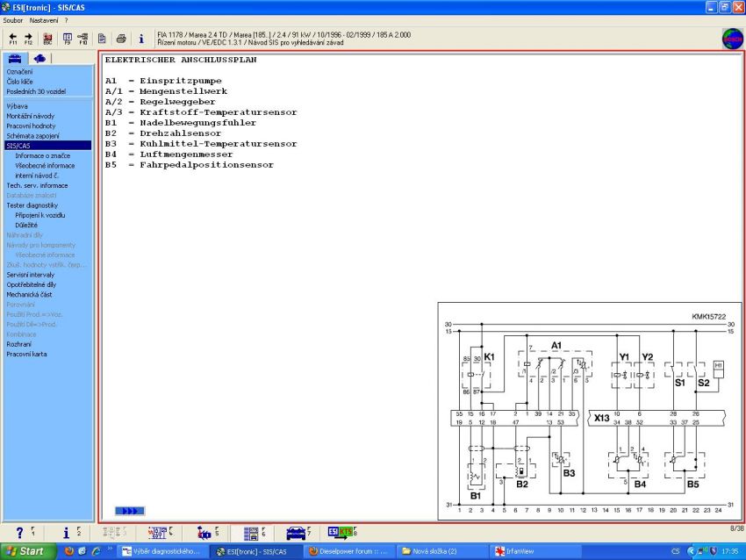This screenshot has width=746, height=560.
Task: Click the red ESC toolbar icon
Action: tap(47, 39)
